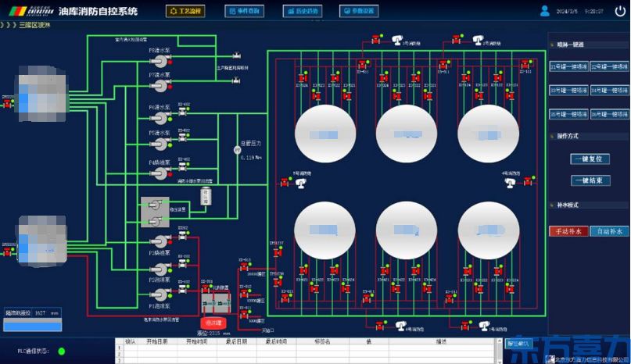Screen dimensions: 631x364
Task: Open the 事件查询 event query tab
Action: pyautogui.click(x=244, y=11)
